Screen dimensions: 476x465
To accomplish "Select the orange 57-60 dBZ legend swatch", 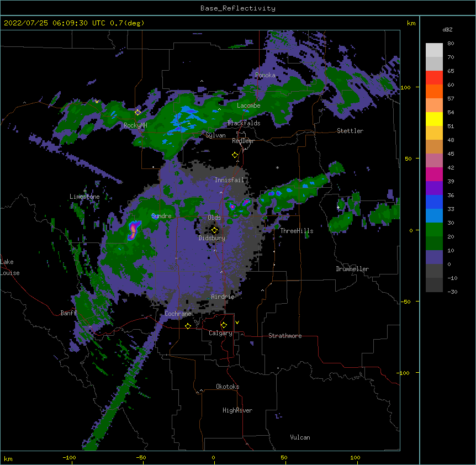I will coord(434,91).
